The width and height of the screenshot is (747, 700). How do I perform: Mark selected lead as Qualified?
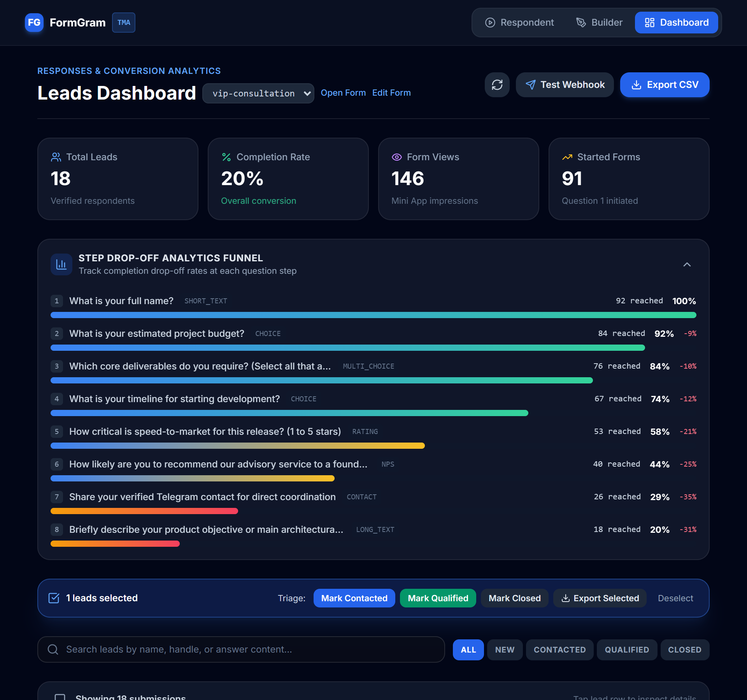click(438, 598)
